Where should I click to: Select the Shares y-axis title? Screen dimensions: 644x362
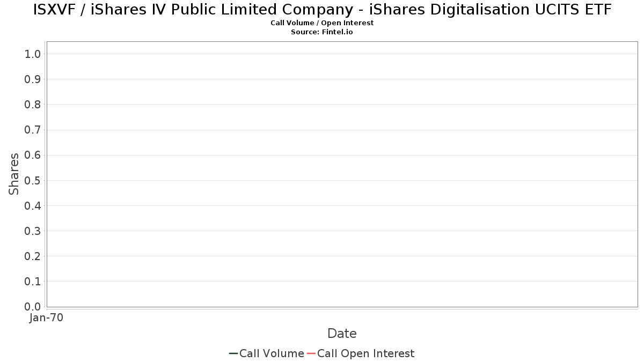click(14, 174)
